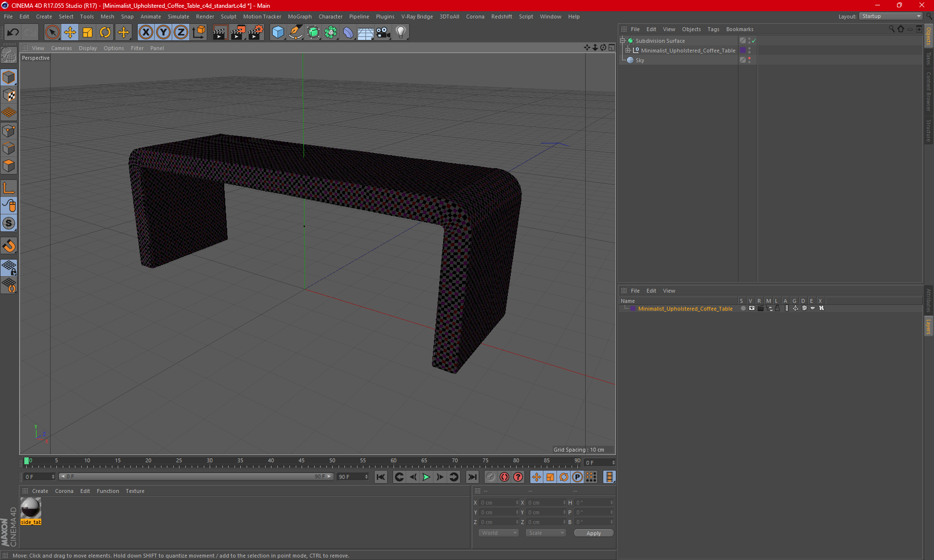Screen dimensions: 934x560
Task: Toggle X axis lock
Action: [145, 33]
